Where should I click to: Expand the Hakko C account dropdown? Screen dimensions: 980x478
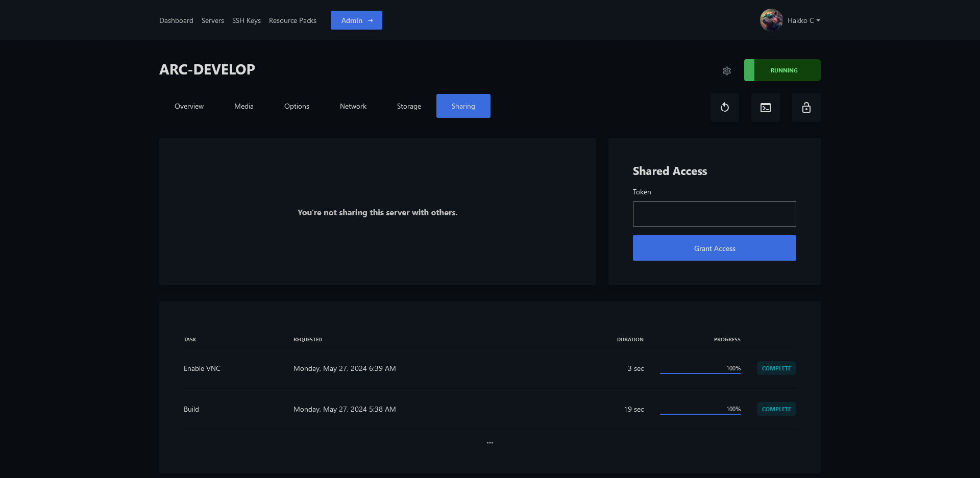click(x=804, y=20)
